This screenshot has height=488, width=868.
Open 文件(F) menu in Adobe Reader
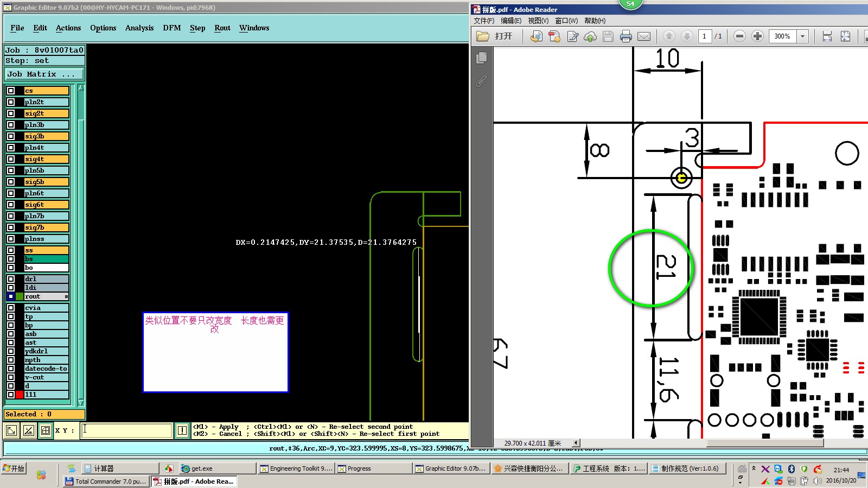484,21
